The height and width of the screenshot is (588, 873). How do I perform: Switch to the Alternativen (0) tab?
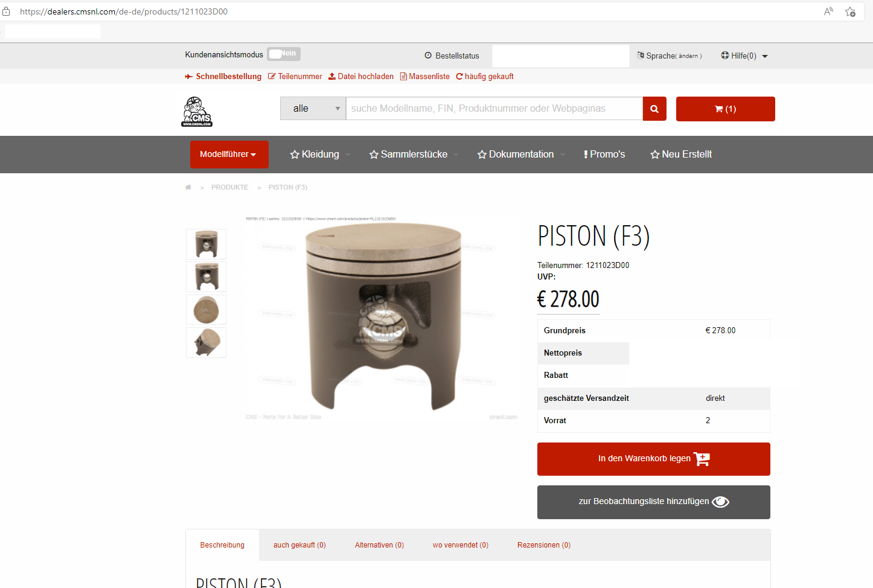pos(379,545)
